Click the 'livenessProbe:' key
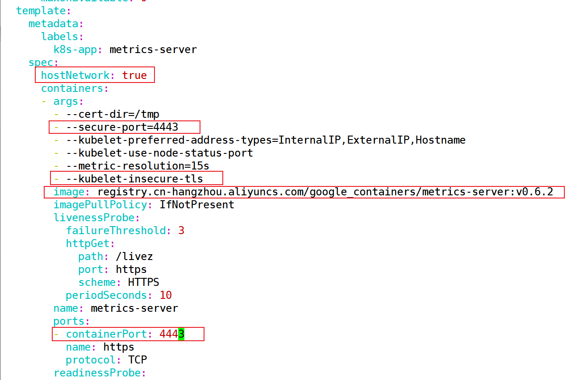This screenshot has height=380, width=588. click(97, 218)
